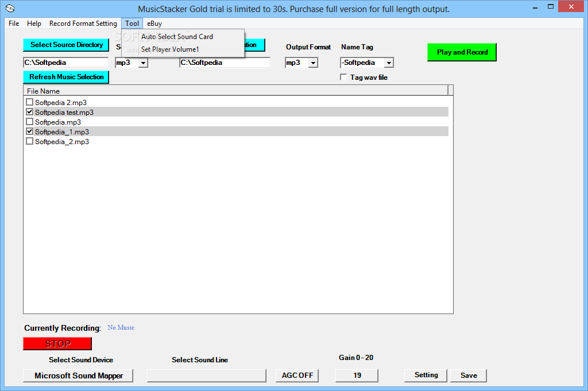This screenshot has height=391, width=588.
Task: Select the Softpedia_2.mp3 file name
Action: click(x=62, y=141)
